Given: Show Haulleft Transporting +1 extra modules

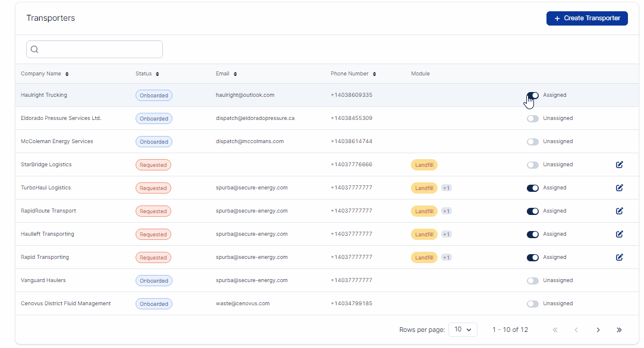Looking at the screenshot, I should (446, 235).
